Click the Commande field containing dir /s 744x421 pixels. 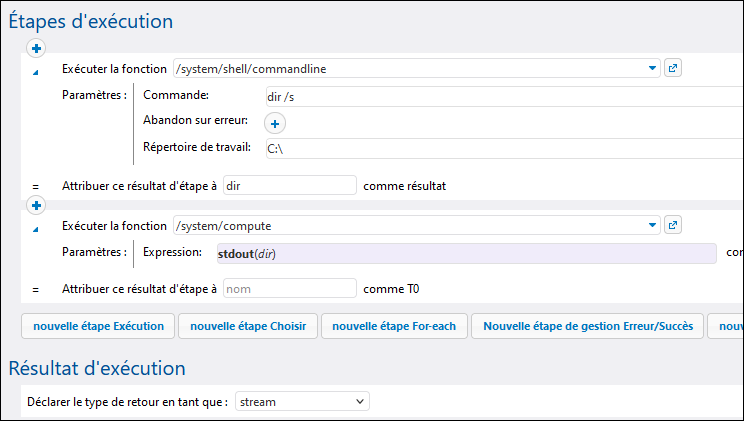point(500,96)
